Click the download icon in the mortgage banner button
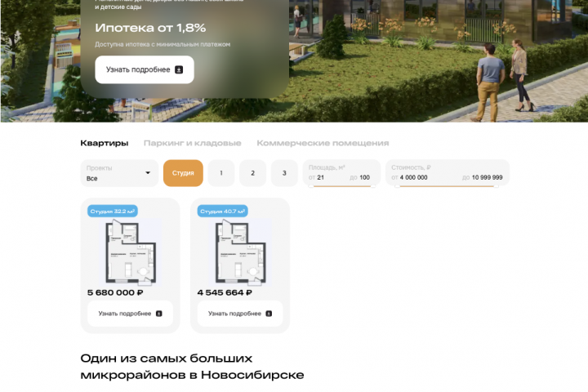The height and width of the screenshot is (392, 588). [179, 69]
